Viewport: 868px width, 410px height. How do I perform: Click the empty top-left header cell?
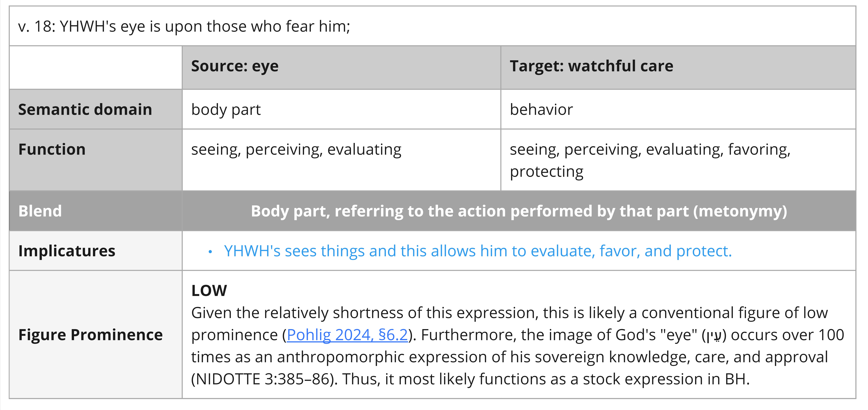coord(96,67)
